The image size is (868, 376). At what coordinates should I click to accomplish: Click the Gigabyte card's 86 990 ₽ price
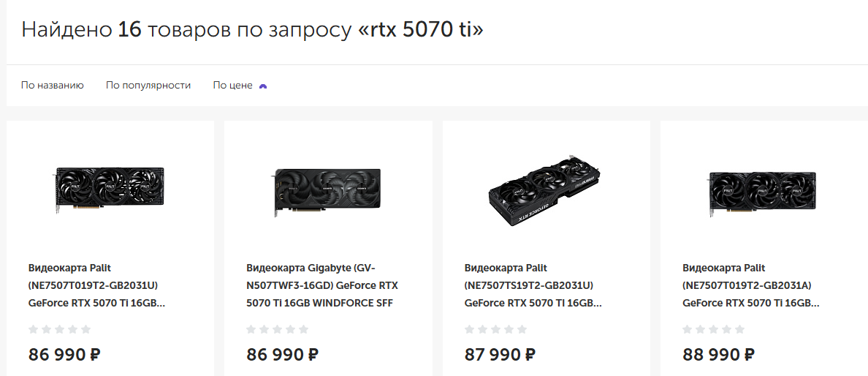pyautogui.click(x=282, y=355)
